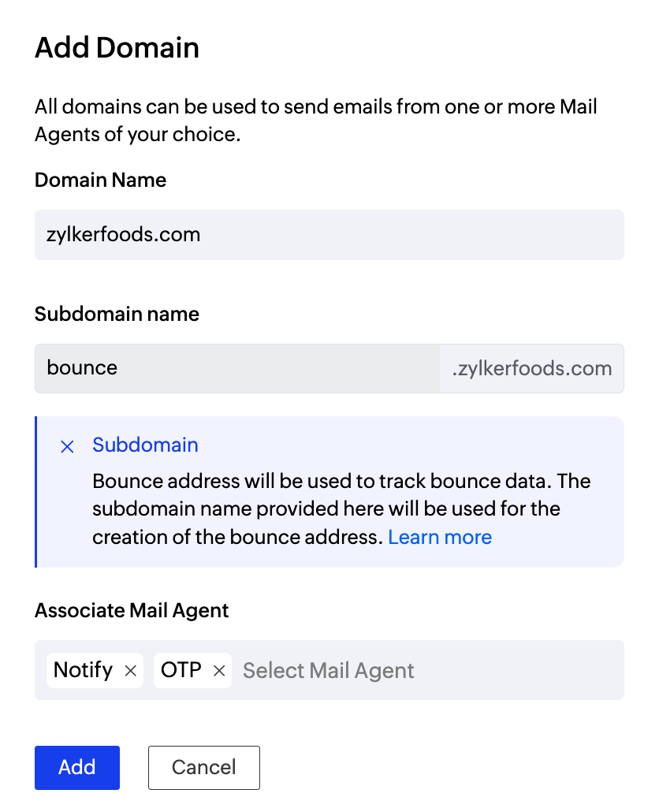Click the Subdomain name field label

click(117, 315)
